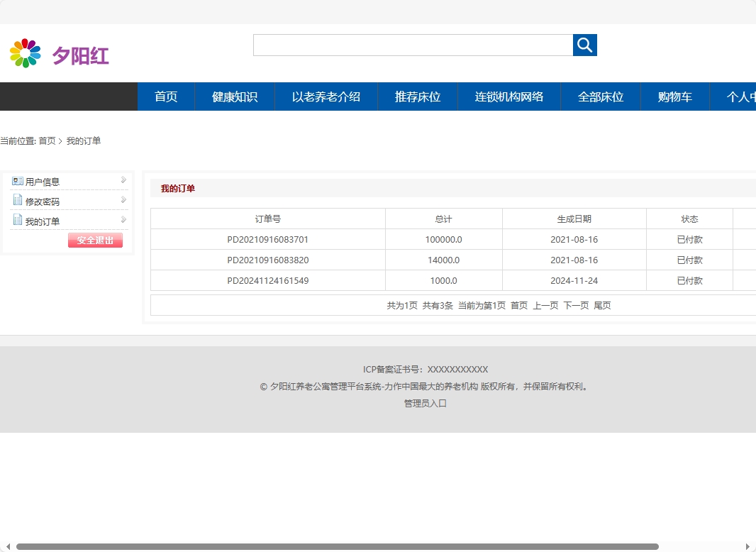The image size is (756, 552).
Task: Switch to the 购物车 tab
Action: tap(674, 96)
